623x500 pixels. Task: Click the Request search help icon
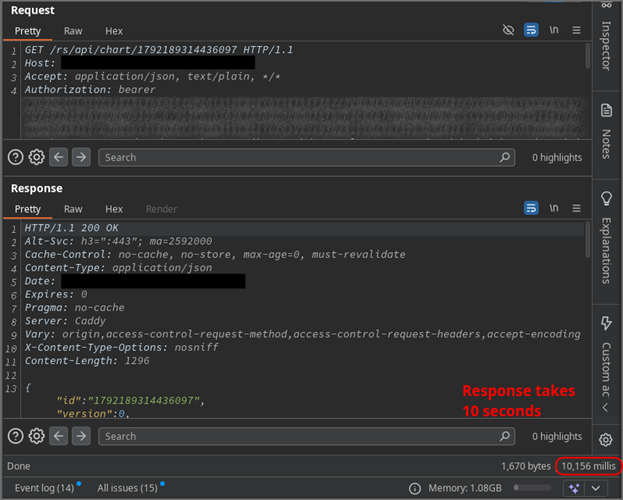pos(15,157)
